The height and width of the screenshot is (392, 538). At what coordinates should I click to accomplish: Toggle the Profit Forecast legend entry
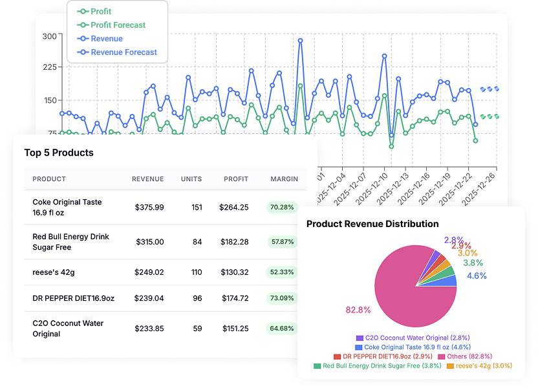(118, 25)
